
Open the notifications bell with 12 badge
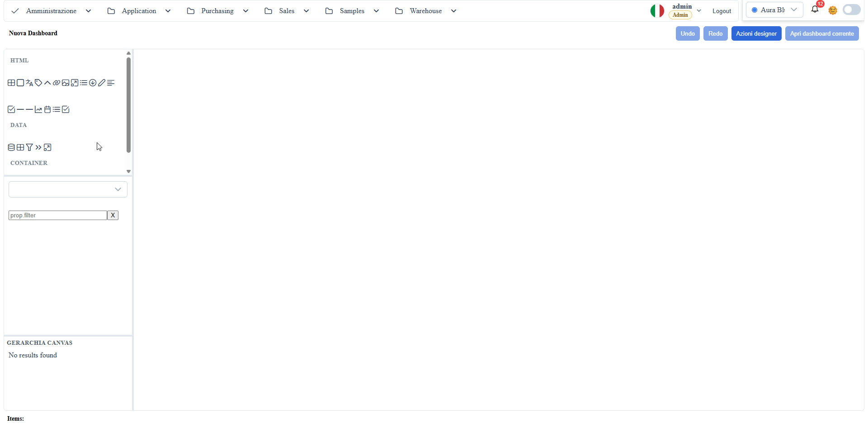click(x=815, y=9)
